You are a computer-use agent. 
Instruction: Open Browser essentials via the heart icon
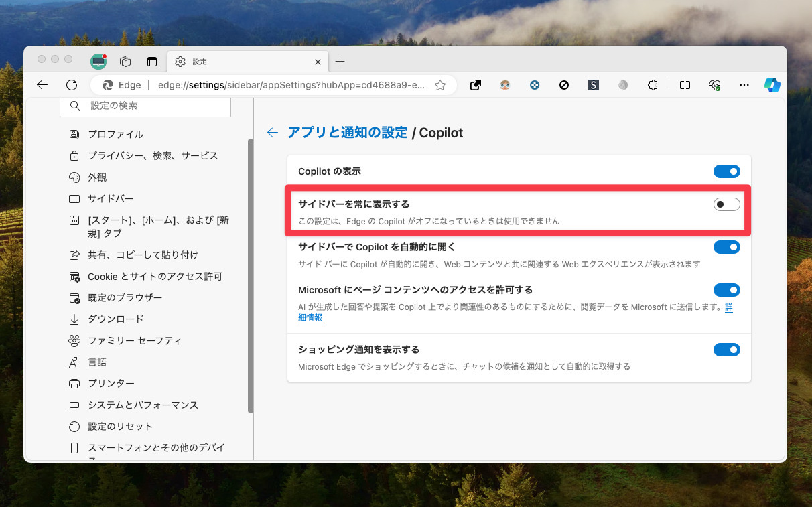coord(714,85)
